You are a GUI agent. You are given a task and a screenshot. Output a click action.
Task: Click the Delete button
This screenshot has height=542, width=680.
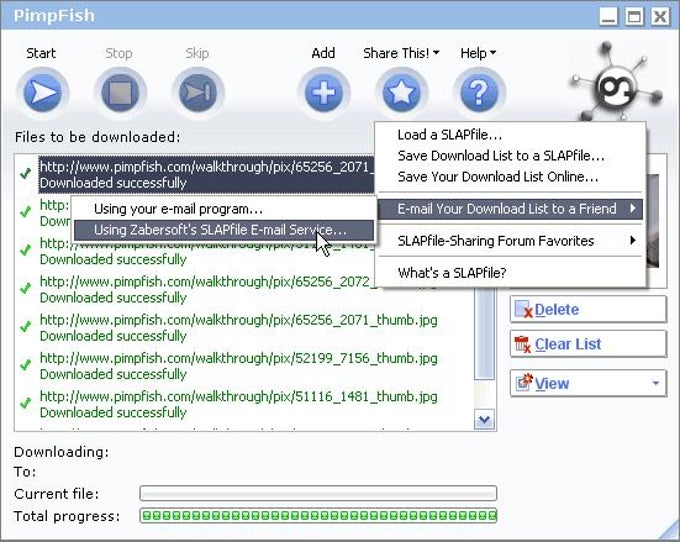588,310
